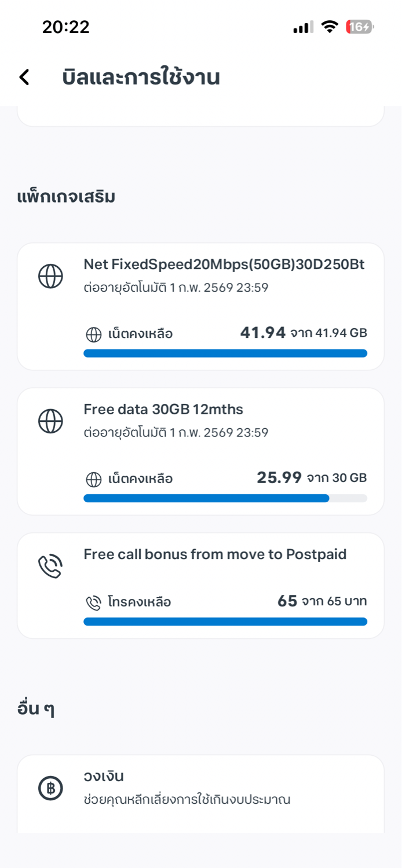The height and width of the screenshot is (868, 402).
Task: Tap small phone icon next to โทรคงเหลือ
Action: point(93,602)
